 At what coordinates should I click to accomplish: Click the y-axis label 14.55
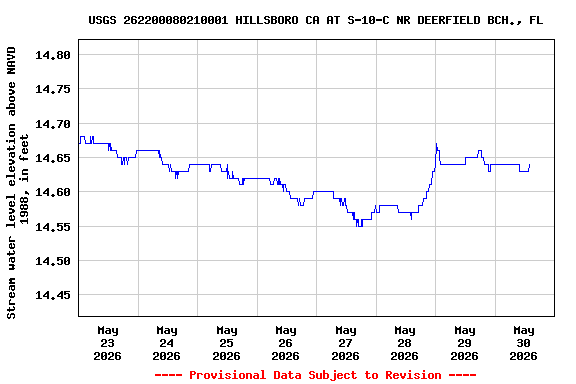53,227
